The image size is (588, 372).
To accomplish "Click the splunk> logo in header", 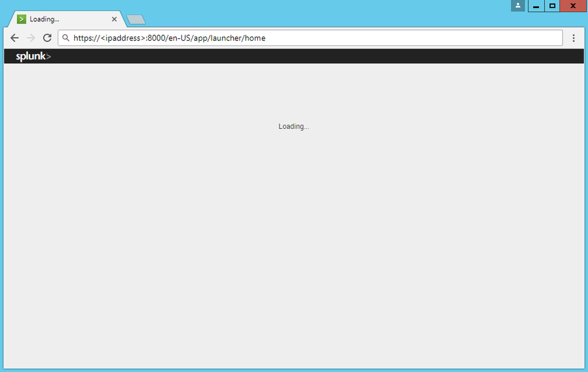I will 33,57.
